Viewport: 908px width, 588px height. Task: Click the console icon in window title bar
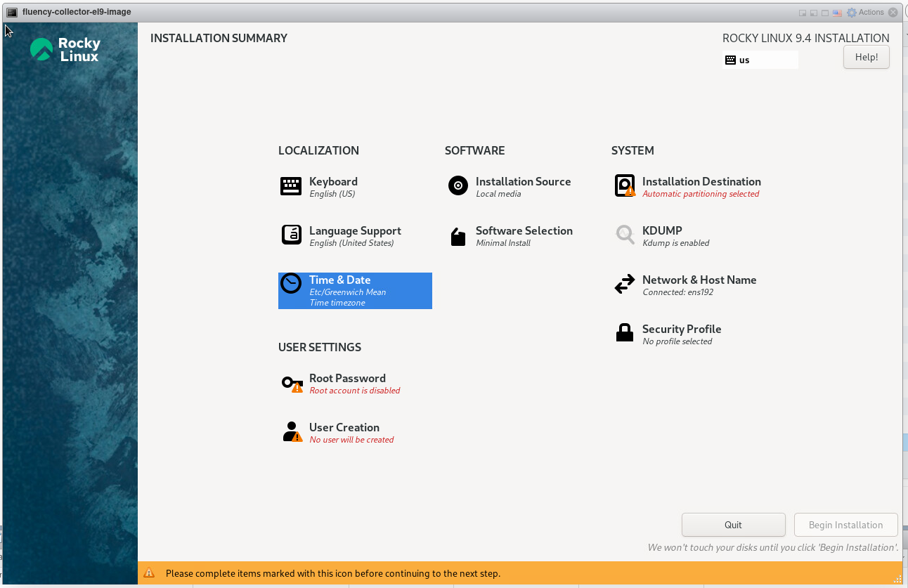tap(12, 12)
